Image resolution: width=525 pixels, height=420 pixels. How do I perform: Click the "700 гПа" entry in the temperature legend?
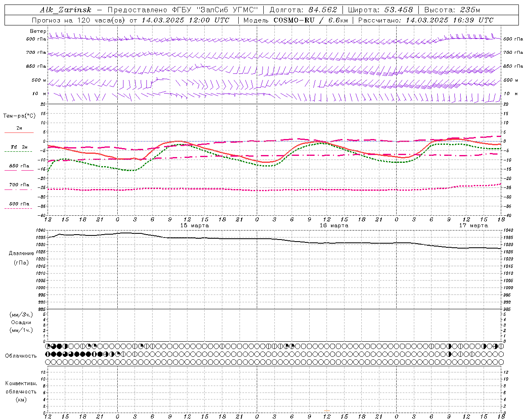19,185
